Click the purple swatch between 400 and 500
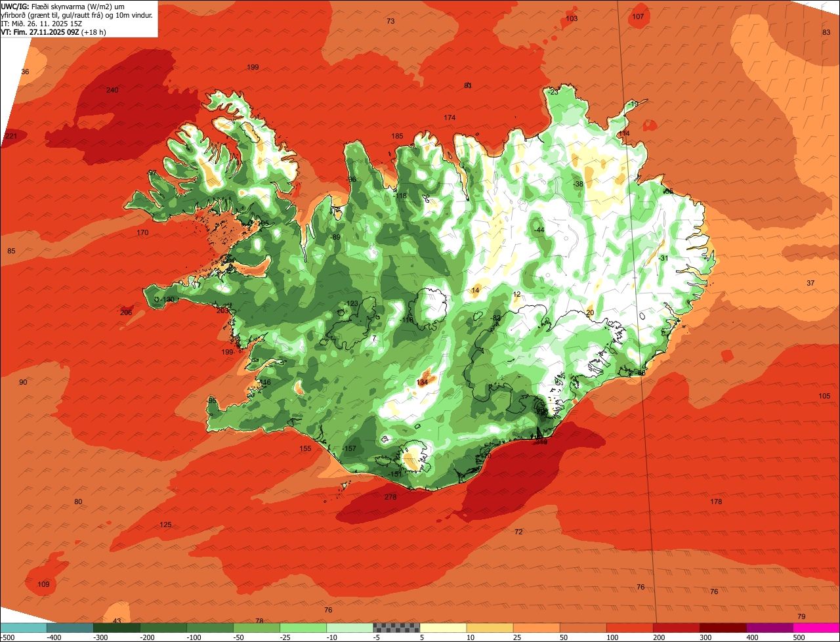The image size is (840, 642). tap(769, 628)
